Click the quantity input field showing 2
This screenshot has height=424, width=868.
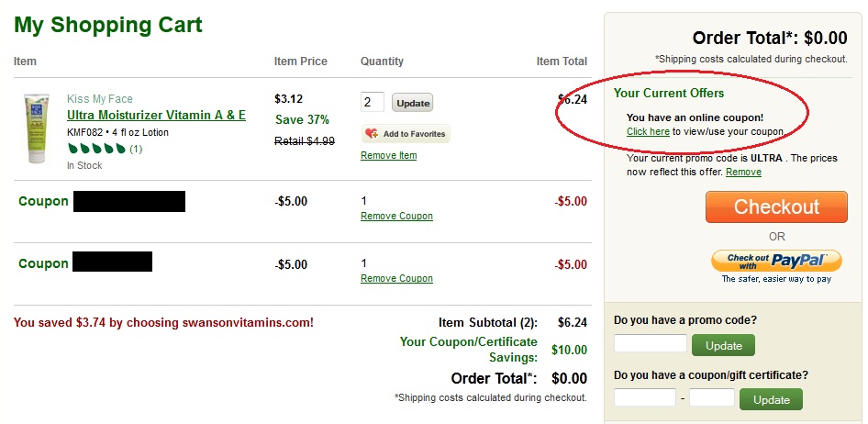tap(372, 103)
